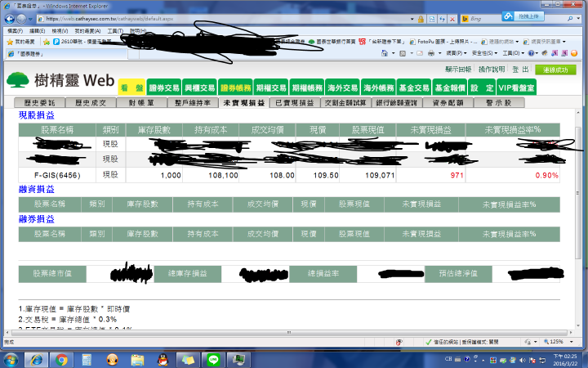Select the 證券帳務 tab
Image resolution: width=588 pixels, height=368 pixels.
235,88
